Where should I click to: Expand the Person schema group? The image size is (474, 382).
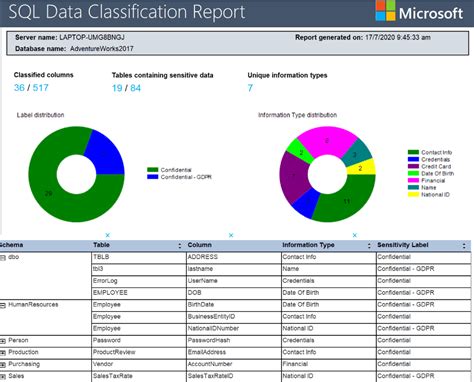3,341
